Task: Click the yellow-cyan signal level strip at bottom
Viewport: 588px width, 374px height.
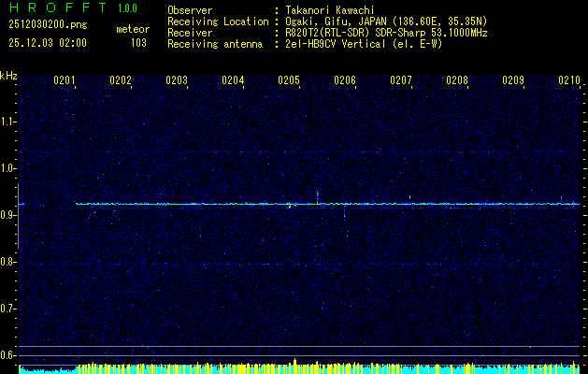Action: point(300,368)
